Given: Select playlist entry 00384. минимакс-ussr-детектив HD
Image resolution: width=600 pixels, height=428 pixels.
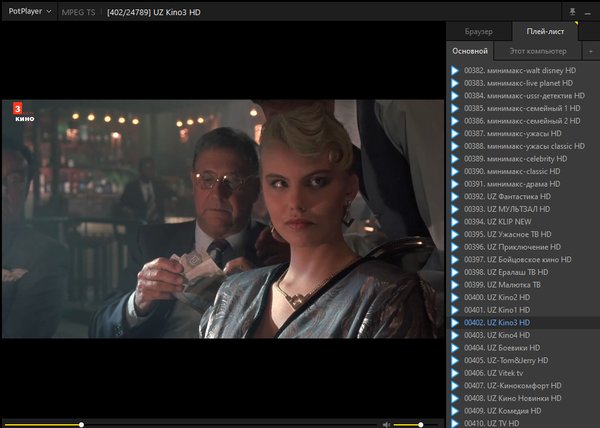Looking at the screenshot, I should 523,96.
